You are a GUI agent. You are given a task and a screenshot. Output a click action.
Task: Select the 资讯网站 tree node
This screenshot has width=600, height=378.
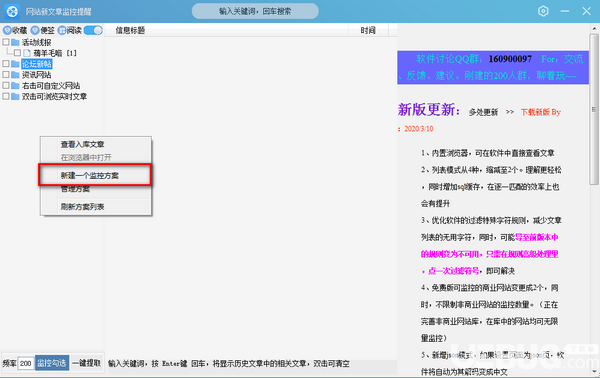(x=36, y=75)
